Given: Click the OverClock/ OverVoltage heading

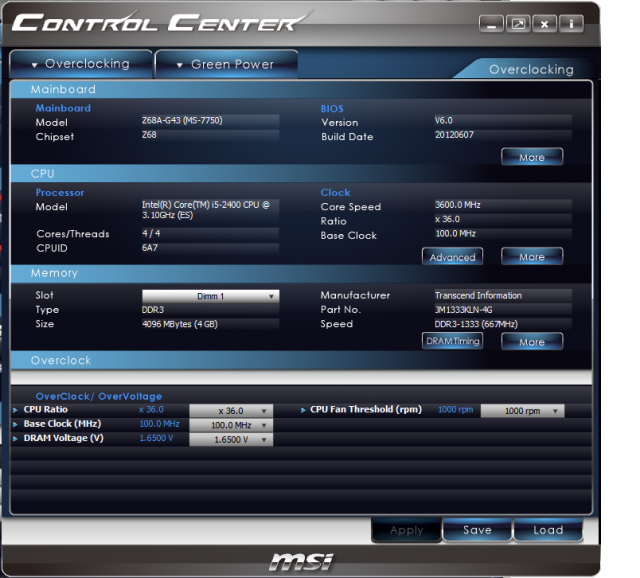Looking at the screenshot, I should [x=99, y=396].
